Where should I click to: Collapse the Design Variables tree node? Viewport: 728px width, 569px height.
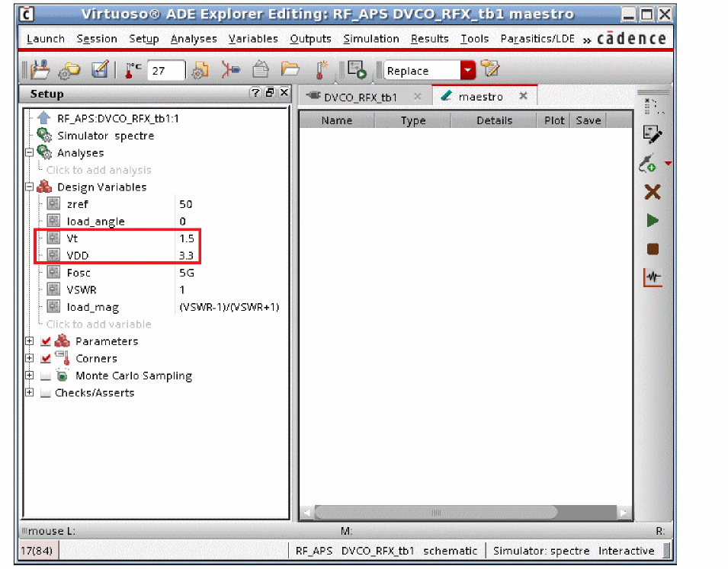[x=29, y=187]
